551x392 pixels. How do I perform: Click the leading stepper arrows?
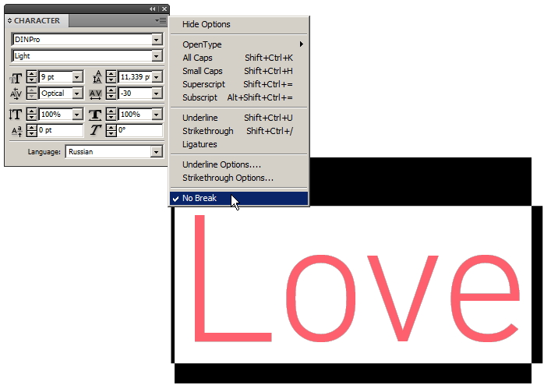pos(111,77)
